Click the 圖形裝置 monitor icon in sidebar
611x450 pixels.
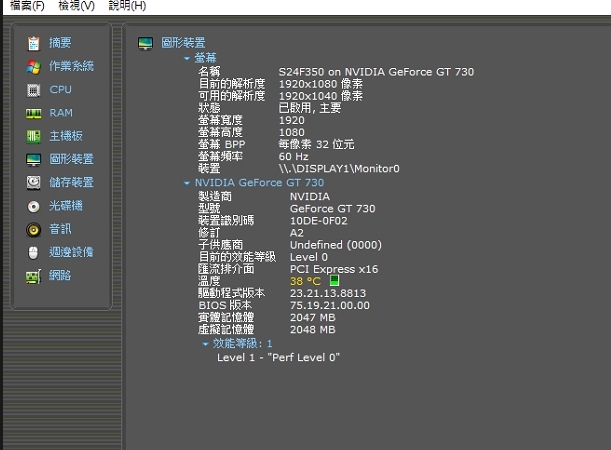[34, 160]
